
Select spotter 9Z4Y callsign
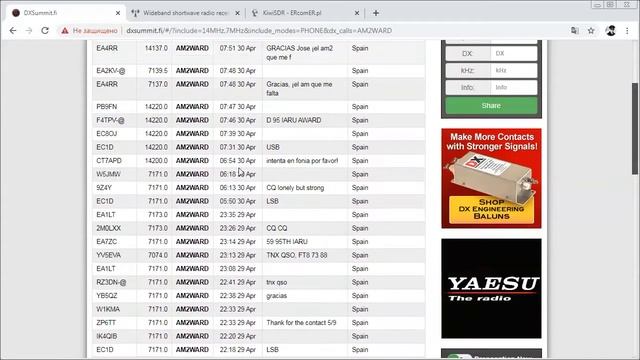click(x=104, y=188)
